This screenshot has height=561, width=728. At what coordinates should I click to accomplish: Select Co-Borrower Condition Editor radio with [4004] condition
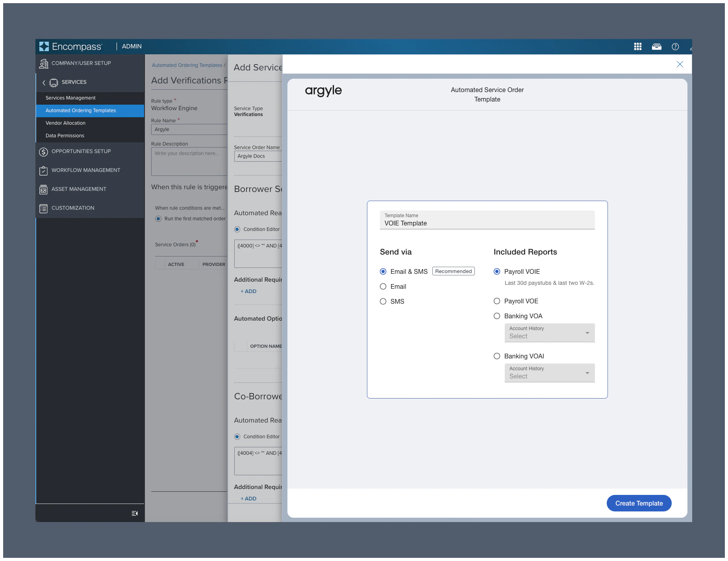[237, 437]
